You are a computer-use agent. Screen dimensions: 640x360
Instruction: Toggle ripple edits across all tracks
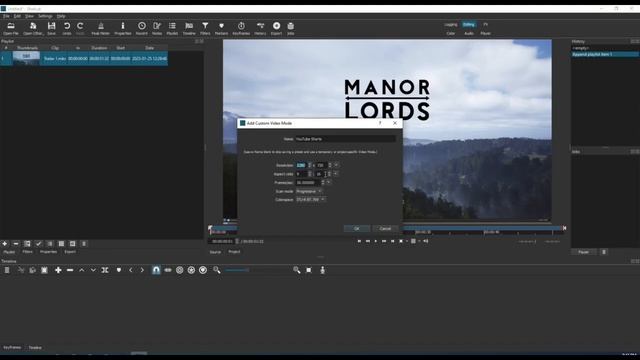tap(191, 270)
